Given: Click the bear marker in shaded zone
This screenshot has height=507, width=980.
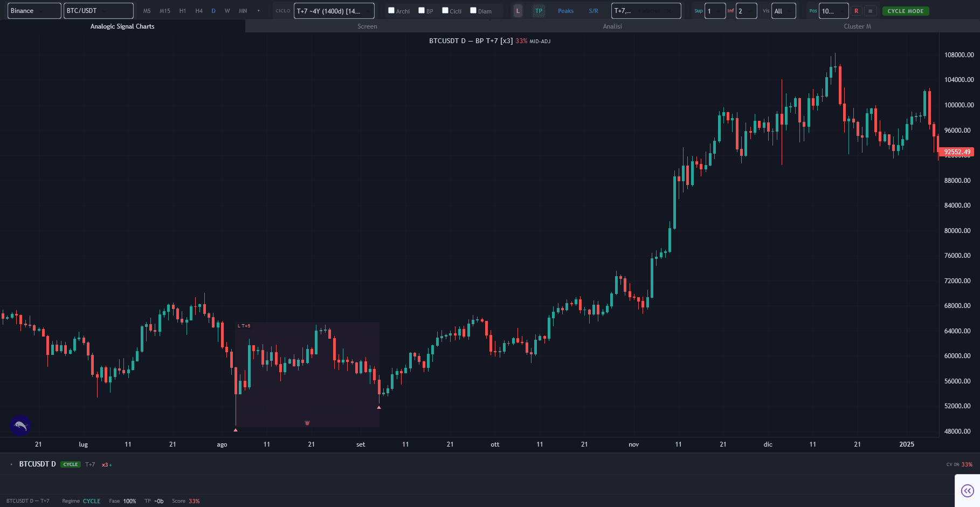Looking at the screenshot, I should click(307, 423).
